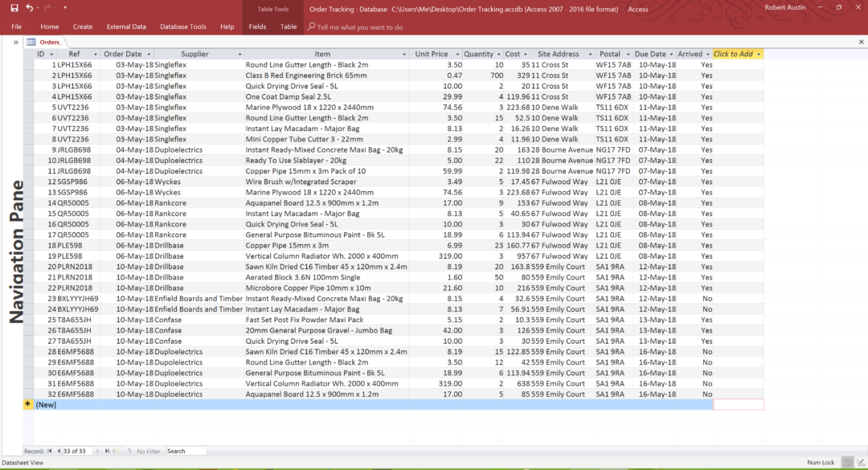Click the star row selector of the new row

[x=27, y=405]
